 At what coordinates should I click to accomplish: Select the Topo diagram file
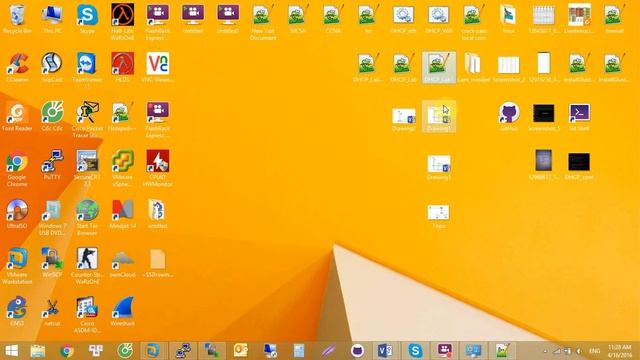pos(438,216)
